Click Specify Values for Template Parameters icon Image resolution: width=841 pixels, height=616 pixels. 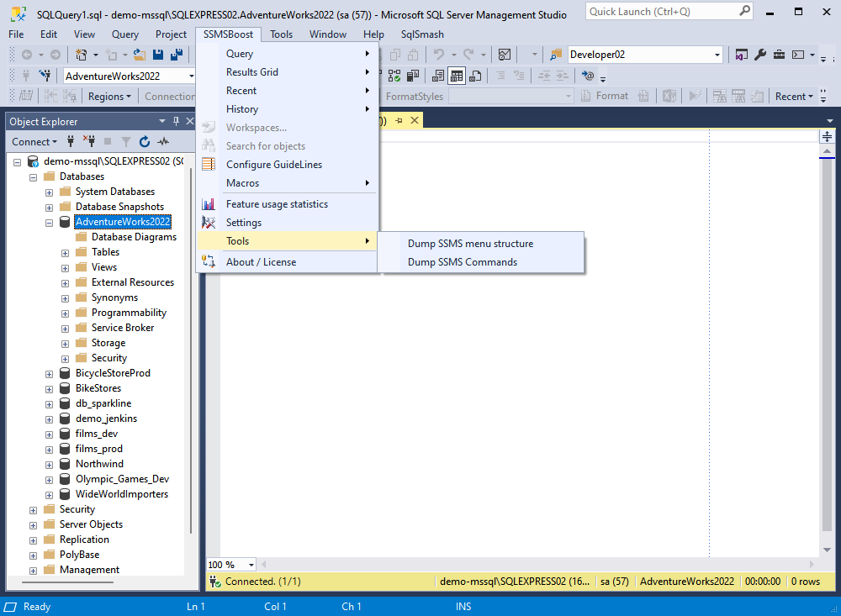[x=589, y=76]
